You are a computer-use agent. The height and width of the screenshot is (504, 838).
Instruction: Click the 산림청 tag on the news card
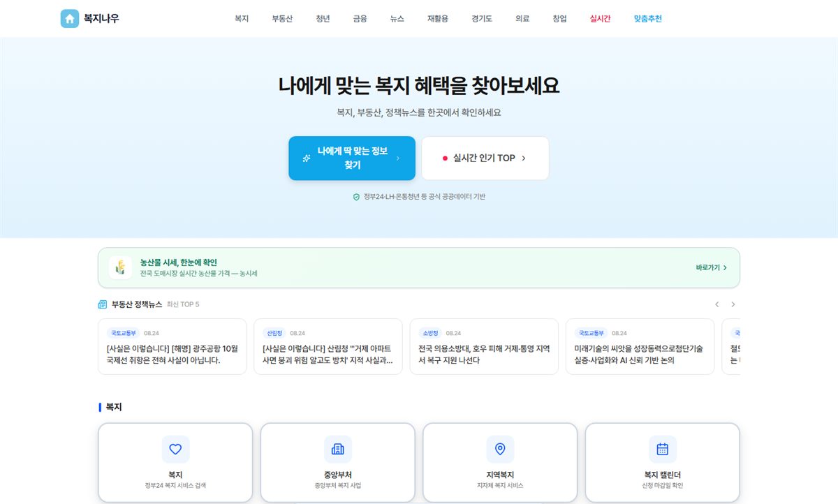(274, 333)
